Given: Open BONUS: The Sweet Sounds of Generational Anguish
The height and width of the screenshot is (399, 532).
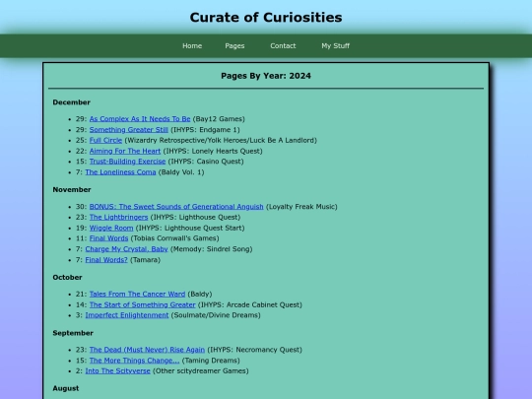Looking at the screenshot, I should click(x=176, y=207).
